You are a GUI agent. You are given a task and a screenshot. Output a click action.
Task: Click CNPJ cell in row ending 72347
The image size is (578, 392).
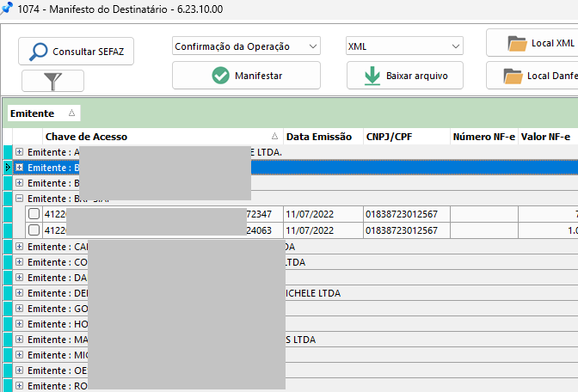[407, 214]
